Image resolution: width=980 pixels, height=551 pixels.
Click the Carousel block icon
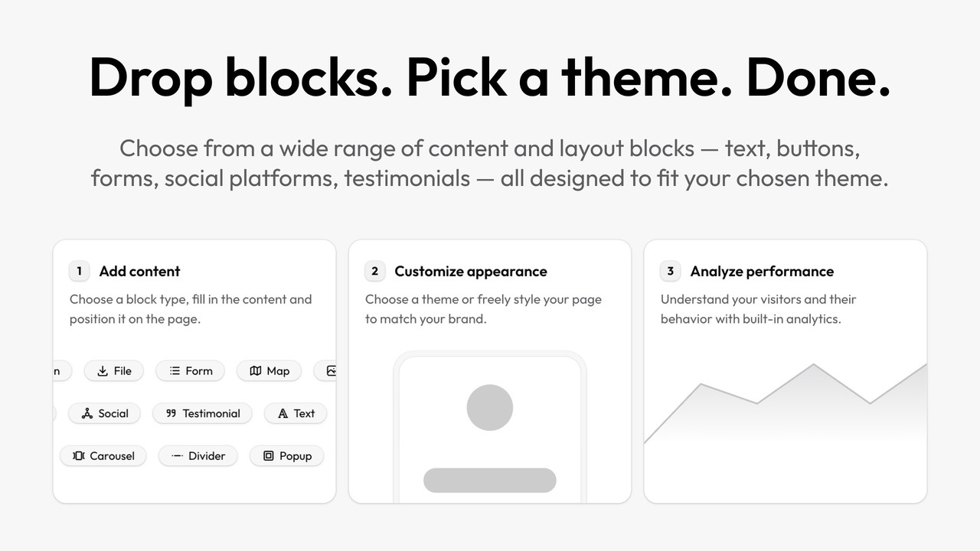point(79,456)
